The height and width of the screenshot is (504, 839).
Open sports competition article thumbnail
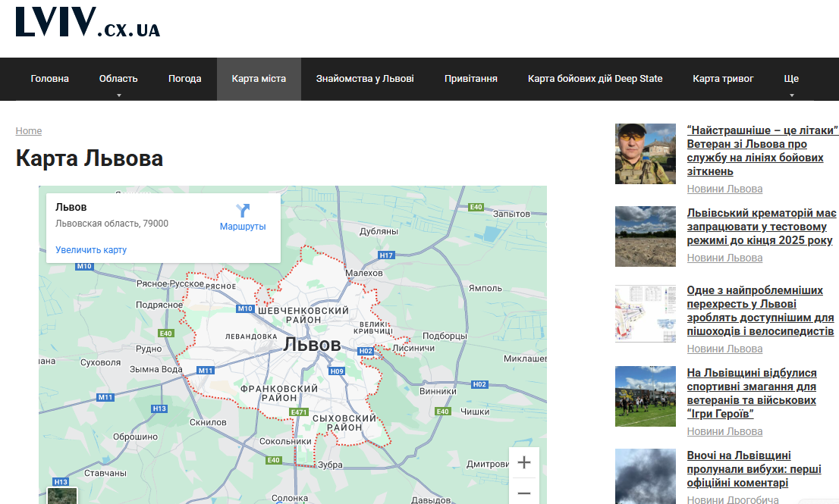[x=646, y=396]
